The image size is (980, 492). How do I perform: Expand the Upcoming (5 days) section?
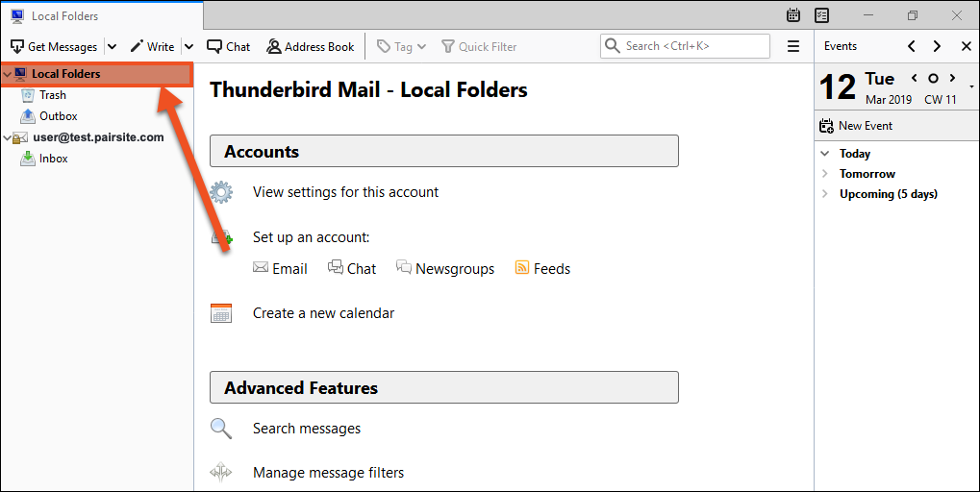coord(825,194)
